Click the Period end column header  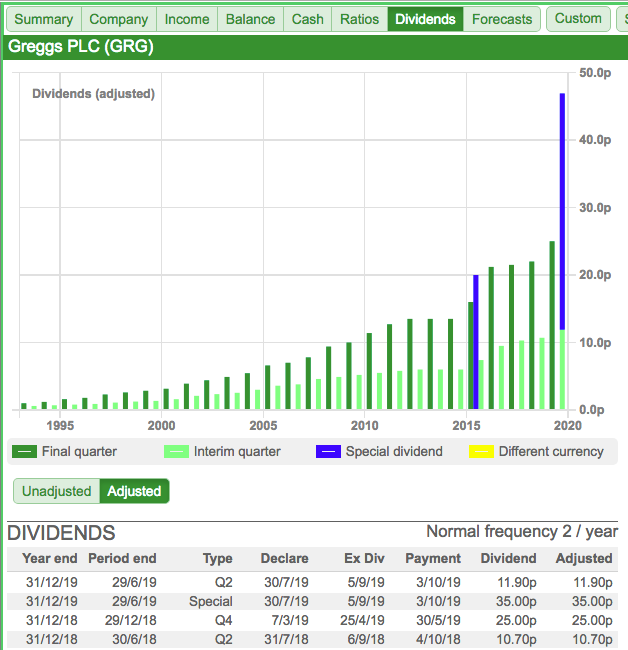tap(122, 558)
